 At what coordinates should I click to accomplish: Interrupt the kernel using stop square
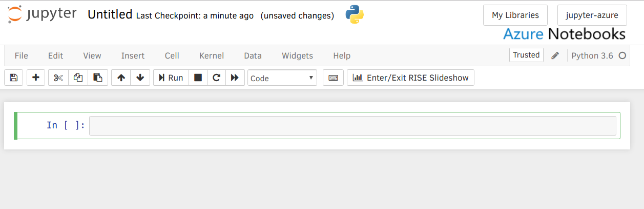[x=198, y=78]
